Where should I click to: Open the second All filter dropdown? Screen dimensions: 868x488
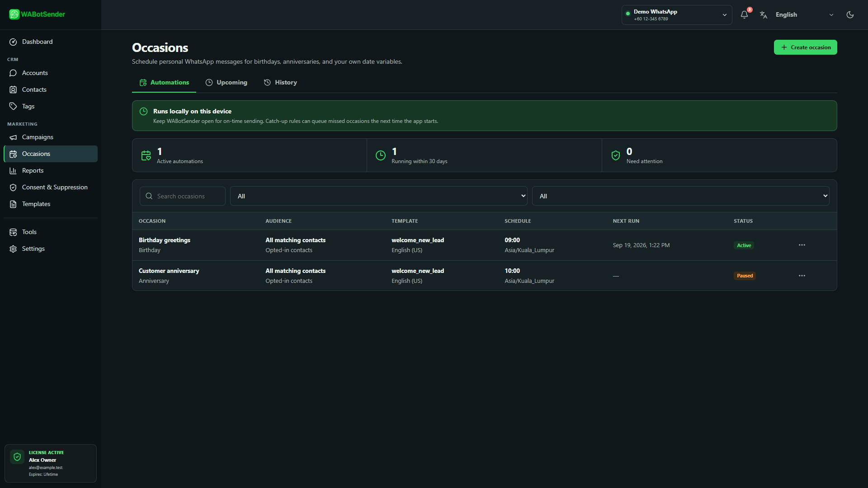coord(681,196)
